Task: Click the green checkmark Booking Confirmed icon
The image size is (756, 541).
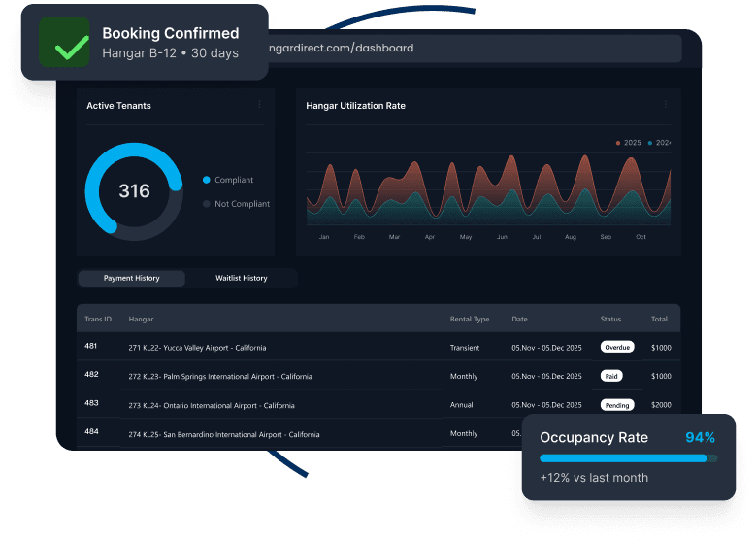Action: tap(64, 42)
